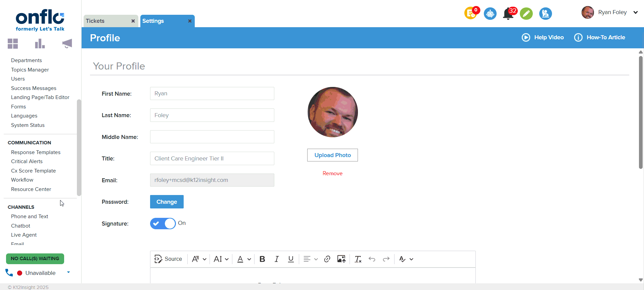The width and height of the screenshot is (644, 290).
Task: Click the Upload Photo button
Action: pyautogui.click(x=332, y=155)
